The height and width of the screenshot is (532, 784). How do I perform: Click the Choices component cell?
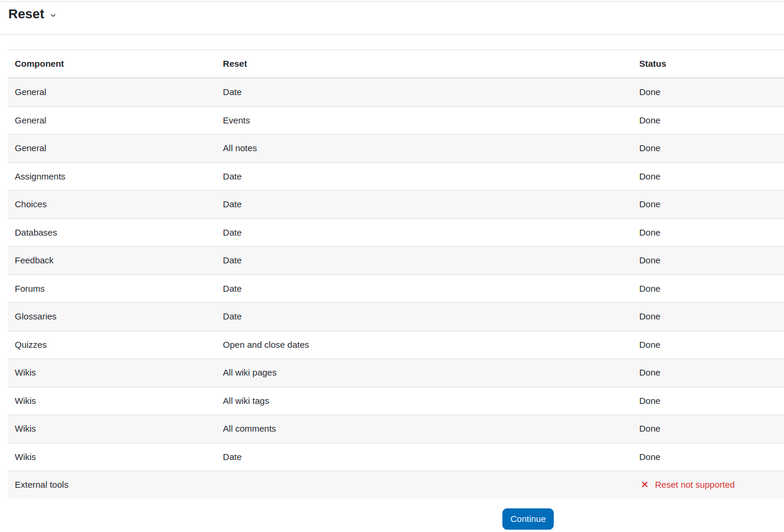31,204
